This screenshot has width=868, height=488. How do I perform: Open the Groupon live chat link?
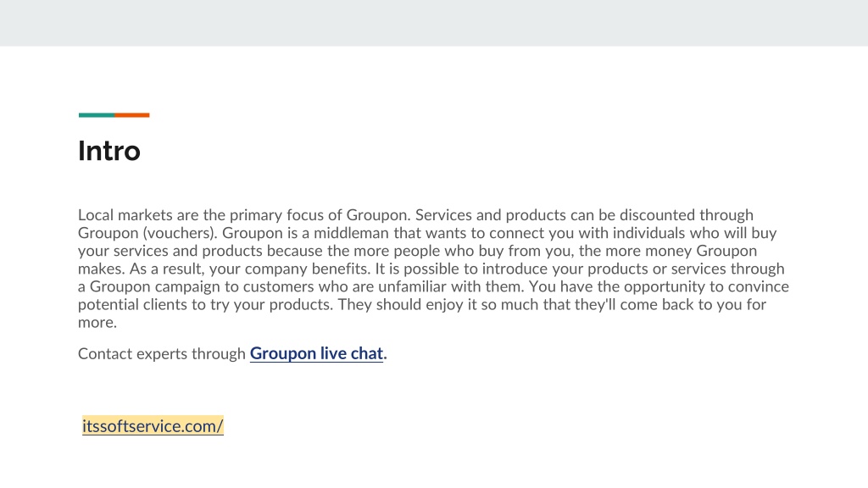[x=316, y=353]
